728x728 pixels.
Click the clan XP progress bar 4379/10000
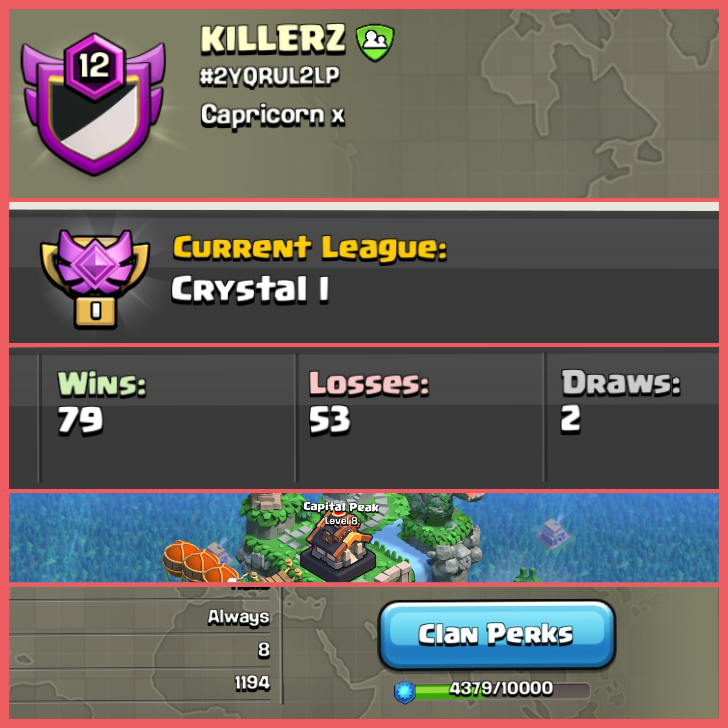pos(501,690)
